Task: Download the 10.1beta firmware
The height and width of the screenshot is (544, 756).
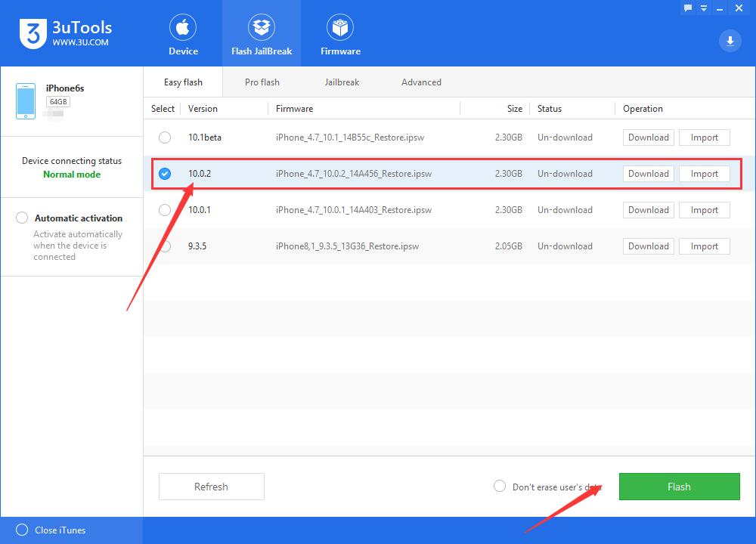Action: pos(648,138)
